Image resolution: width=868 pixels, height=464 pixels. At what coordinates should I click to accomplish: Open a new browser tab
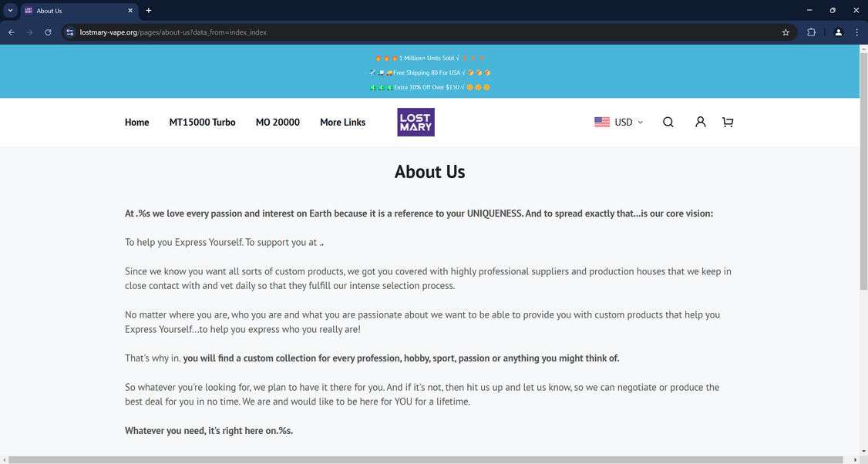point(148,11)
